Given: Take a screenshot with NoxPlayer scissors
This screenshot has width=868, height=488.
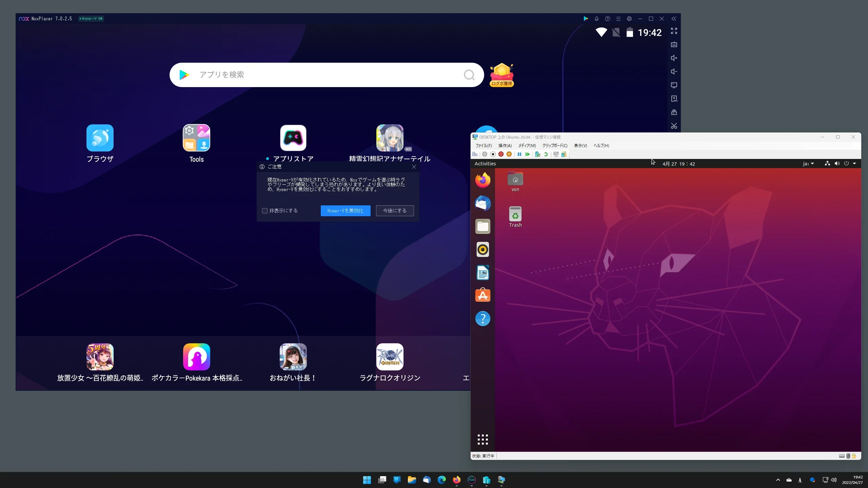Looking at the screenshot, I should point(674,126).
